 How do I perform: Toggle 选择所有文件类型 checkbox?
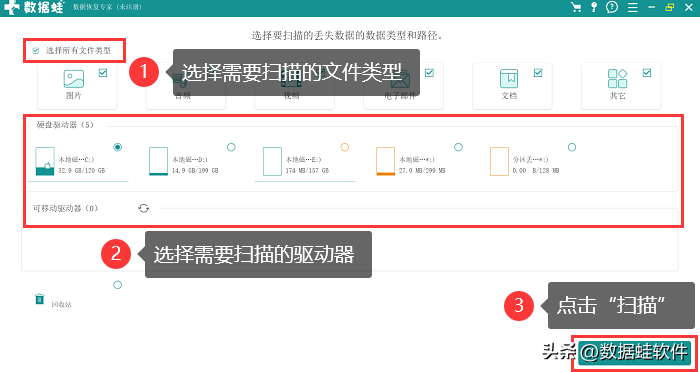tap(36, 51)
